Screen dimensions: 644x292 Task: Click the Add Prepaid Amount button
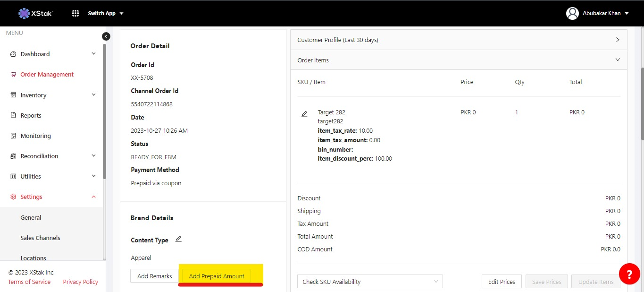coord(217,276)
